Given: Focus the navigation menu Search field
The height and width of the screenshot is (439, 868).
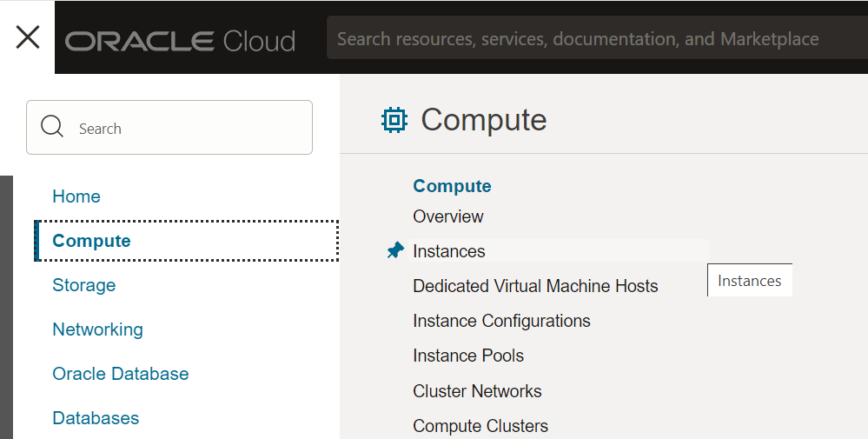Looking at the screenshot, I should [169, 127].
